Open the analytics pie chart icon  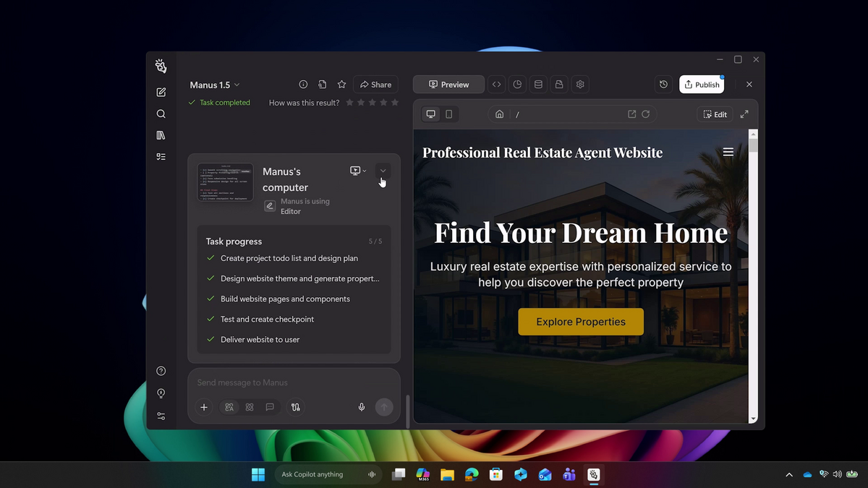(x=517, y=85)
